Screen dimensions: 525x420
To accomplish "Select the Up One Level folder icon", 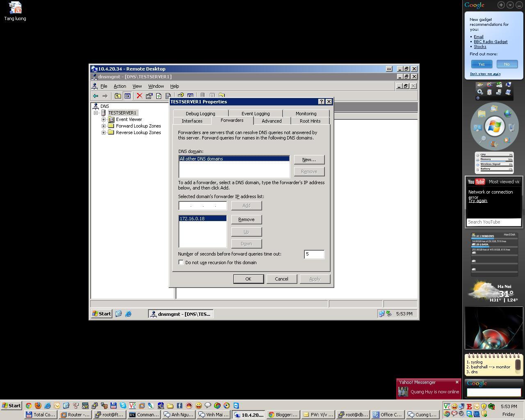I will tap(117, 96).
